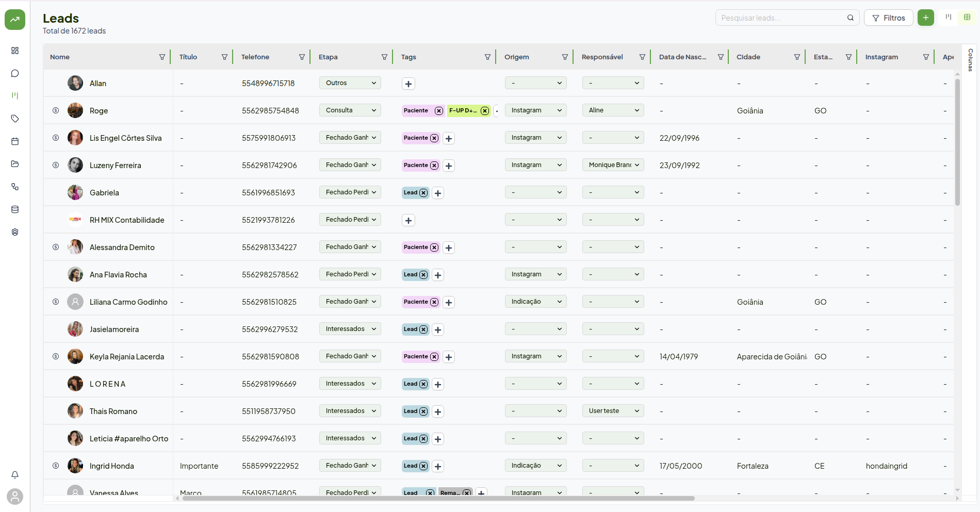980x512 pixels.
Task: Click the green add lead plus button
Action: tap(925, 18)
